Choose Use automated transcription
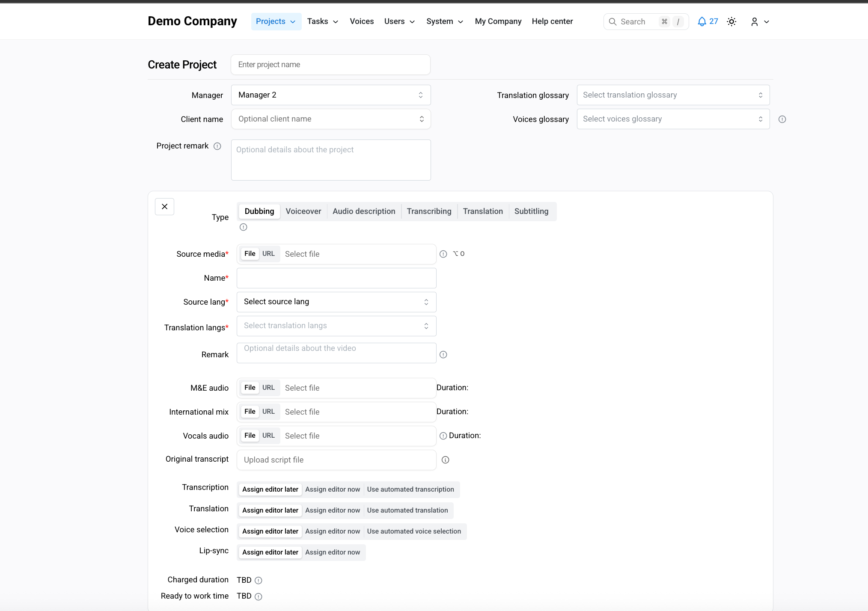Image resolution: width=868 pixels, height=611 pixels. [x=410, y=489]
